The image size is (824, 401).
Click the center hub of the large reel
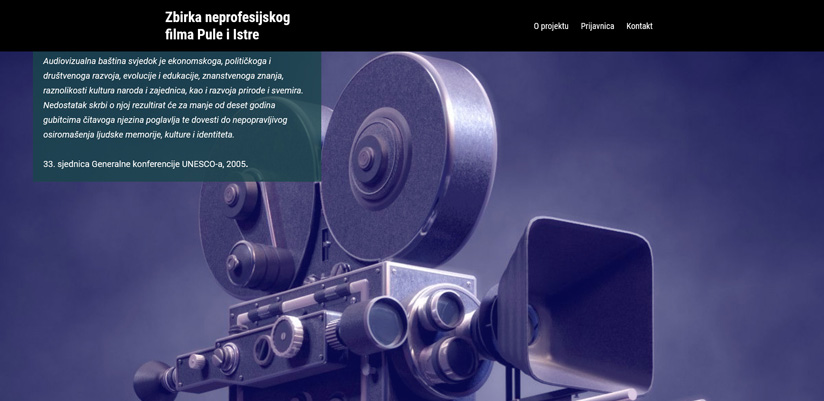click(366, 157)
